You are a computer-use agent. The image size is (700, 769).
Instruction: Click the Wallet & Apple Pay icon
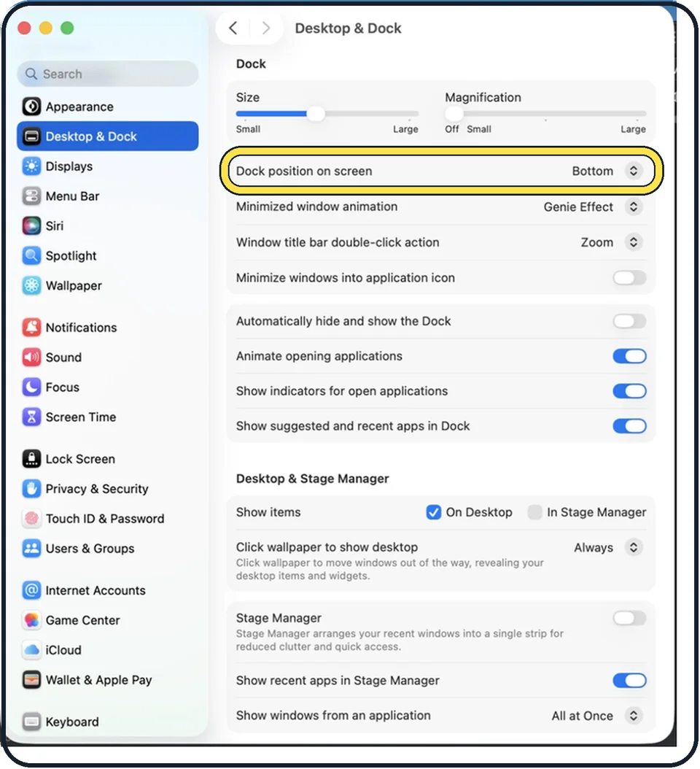[32, 680]
